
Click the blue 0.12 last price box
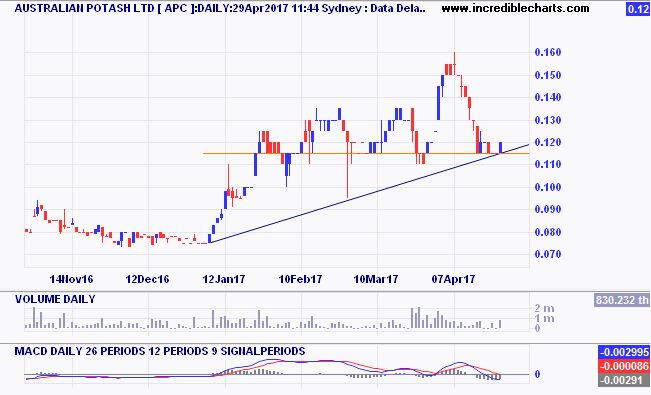click(x=638, y=9)
